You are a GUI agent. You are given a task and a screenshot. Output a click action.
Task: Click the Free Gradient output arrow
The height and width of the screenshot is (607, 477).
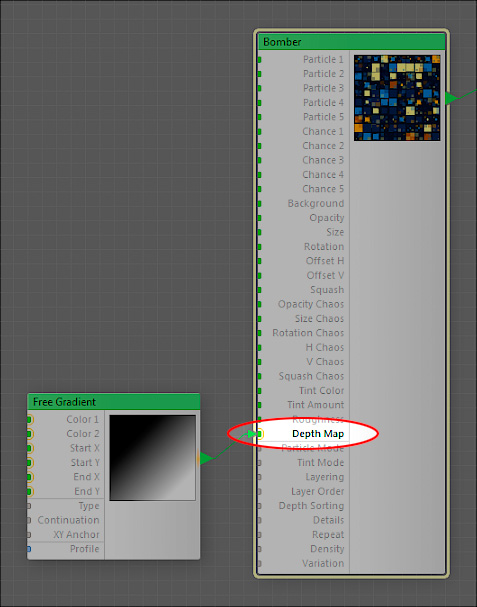206,458
